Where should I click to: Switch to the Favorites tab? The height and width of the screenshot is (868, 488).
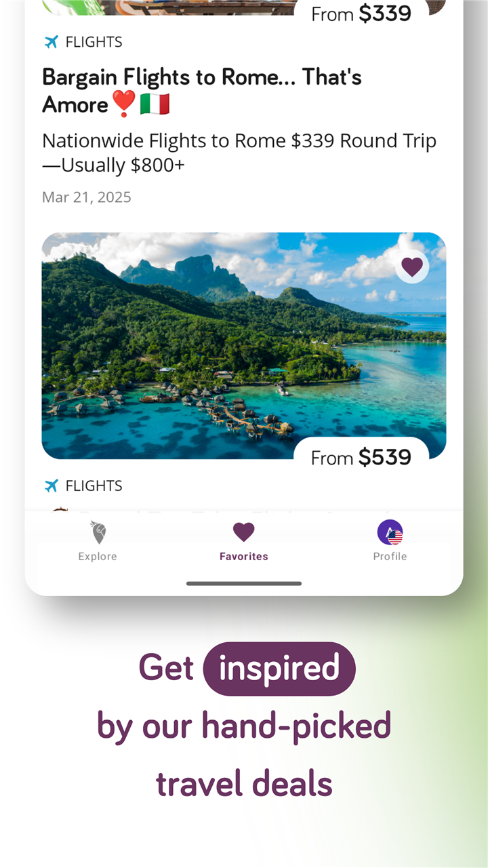pyautogui.click(x=244, y=542)
